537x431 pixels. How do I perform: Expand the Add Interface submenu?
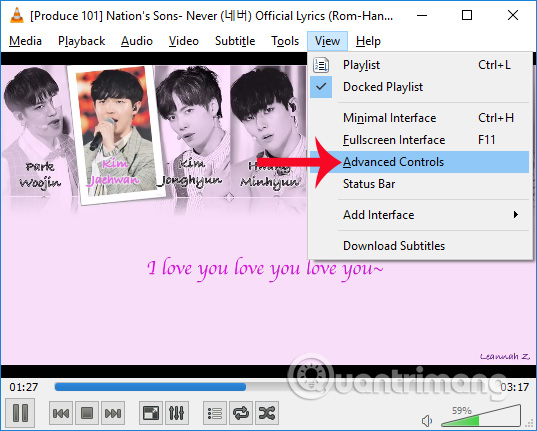(x=420, y=215)
